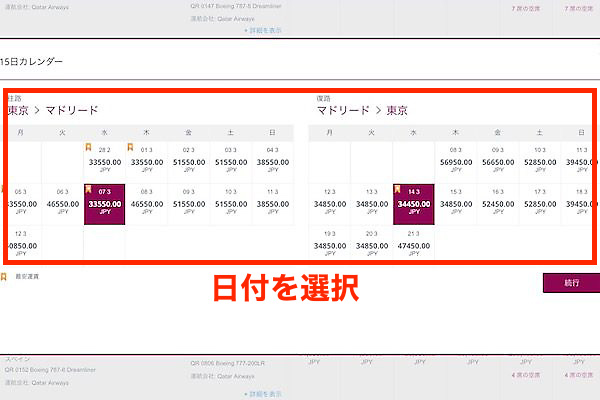The width and height of the screenshot is (600, 400).
Task: Select return date 16 3 at 52450.00 JPY
Action: click(498, 204)
